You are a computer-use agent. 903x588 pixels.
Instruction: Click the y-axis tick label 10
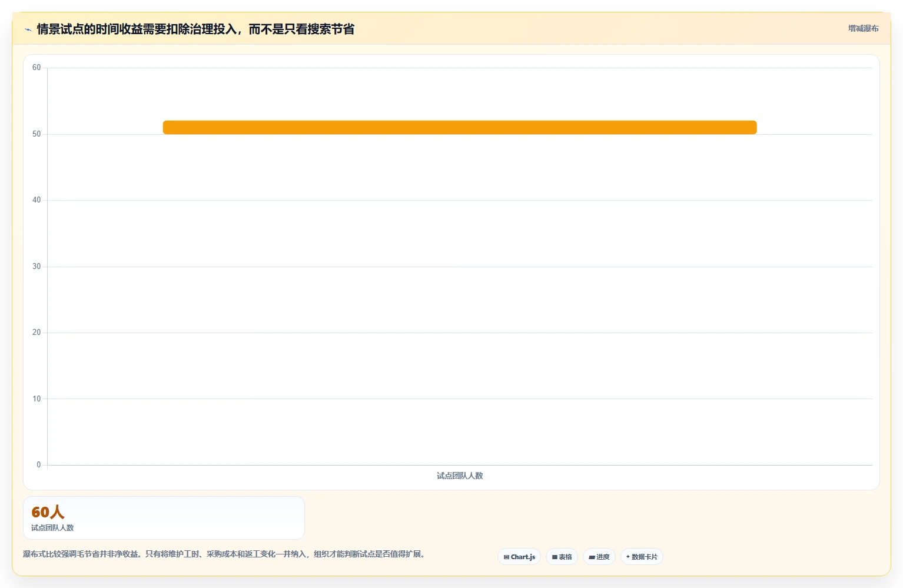(36, 399)
